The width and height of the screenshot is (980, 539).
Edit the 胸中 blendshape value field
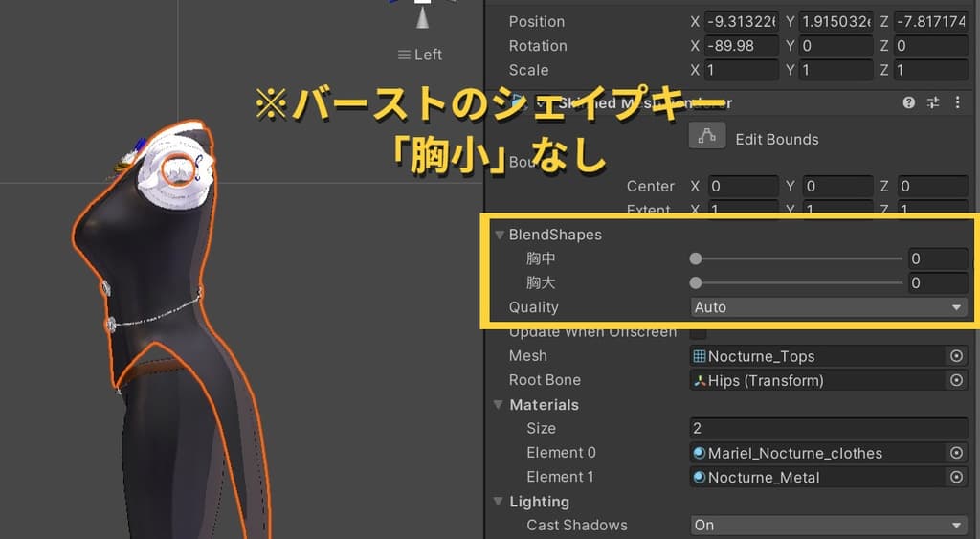(938, 258)
